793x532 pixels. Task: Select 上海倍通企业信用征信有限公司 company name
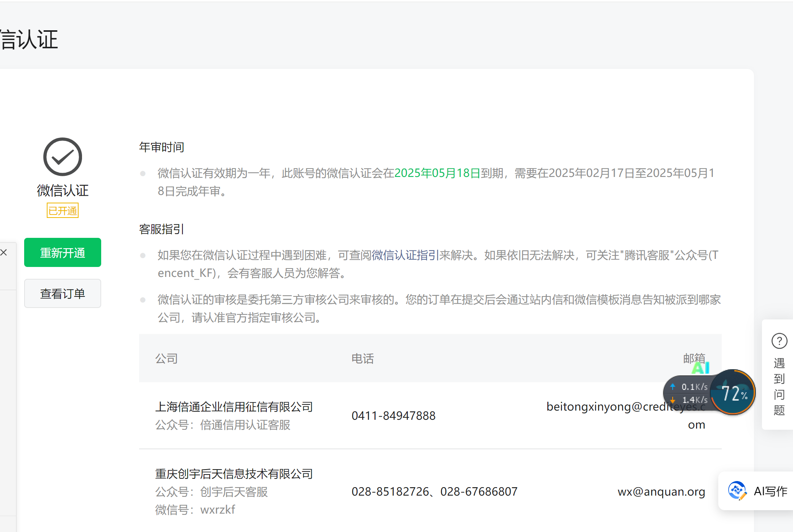[234, 407]
